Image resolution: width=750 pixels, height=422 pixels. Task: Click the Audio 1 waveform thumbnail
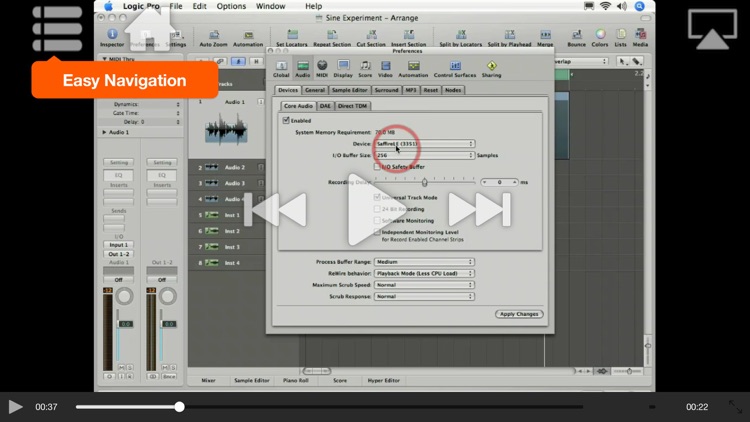[x=226, y=128]
